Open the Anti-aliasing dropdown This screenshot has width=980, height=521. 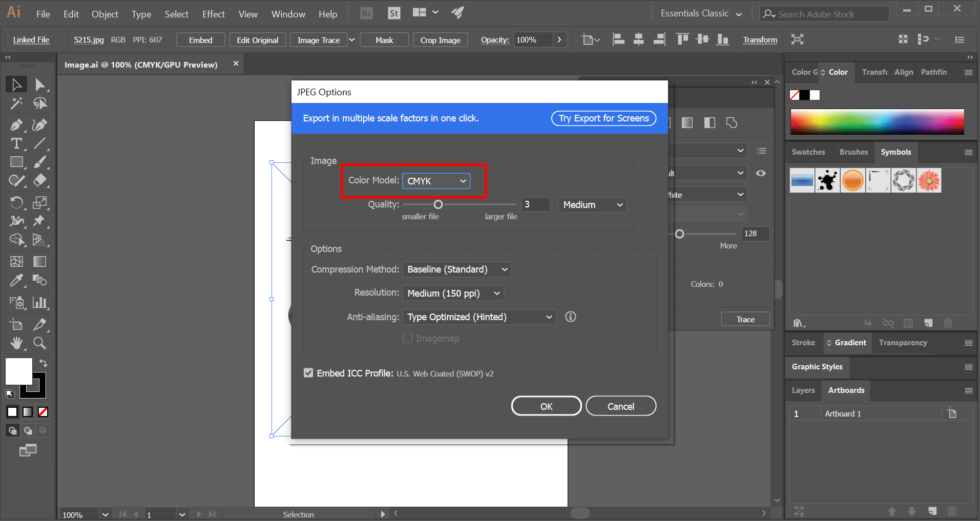[x=478, y=317]
